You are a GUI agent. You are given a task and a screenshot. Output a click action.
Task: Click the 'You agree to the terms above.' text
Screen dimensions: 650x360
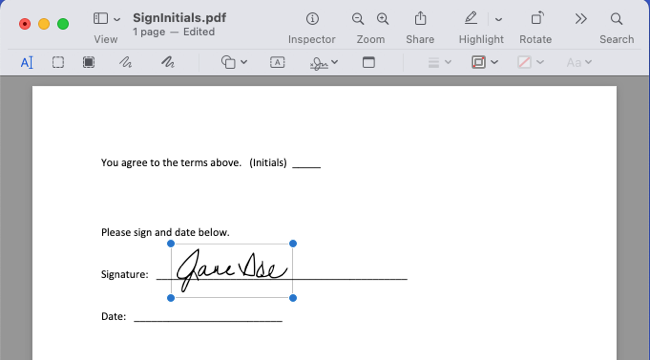pyautogui.click(x=171, y=163)
